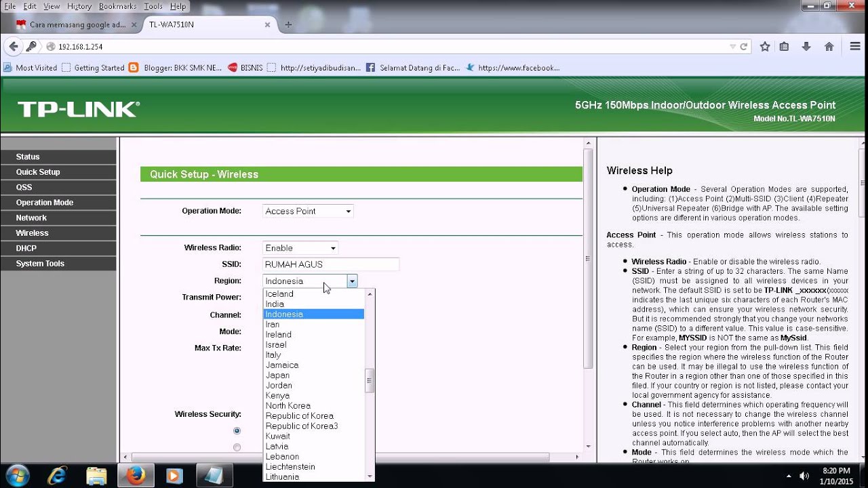The height and width of the screenshot is (488, 868).
Task: Switch to the Cara memasang google tab
Action: 77,24
